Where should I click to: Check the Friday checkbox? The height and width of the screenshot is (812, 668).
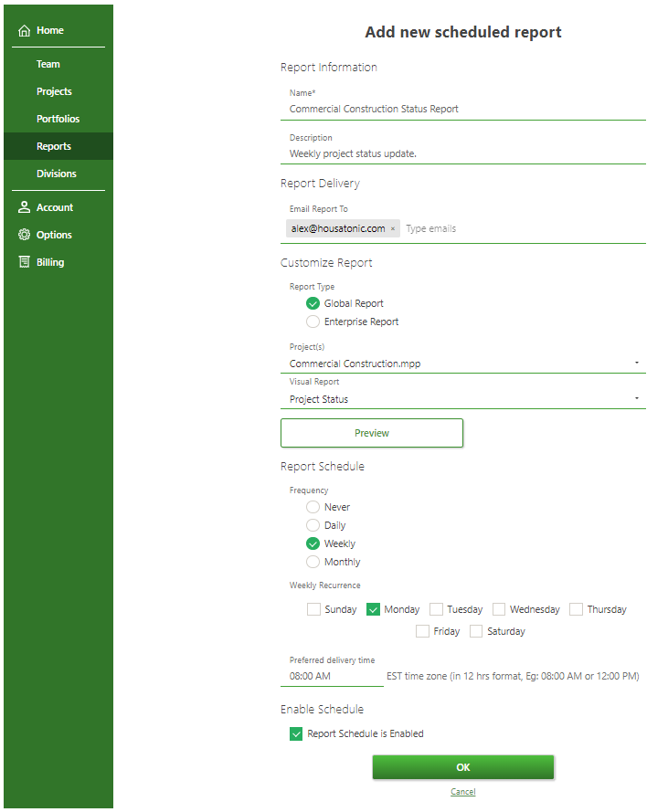point(422,631)
